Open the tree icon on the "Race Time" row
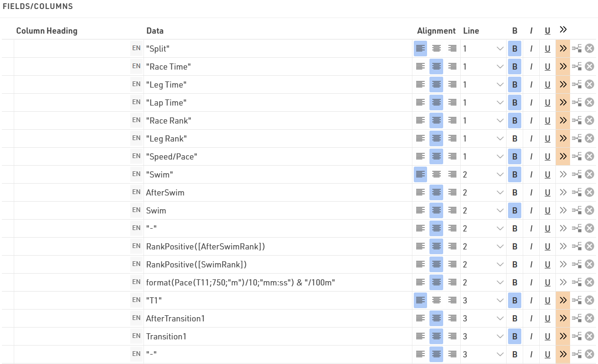This screenshot has height=364, width=598. pyautogui.click(x=577, y=66)
